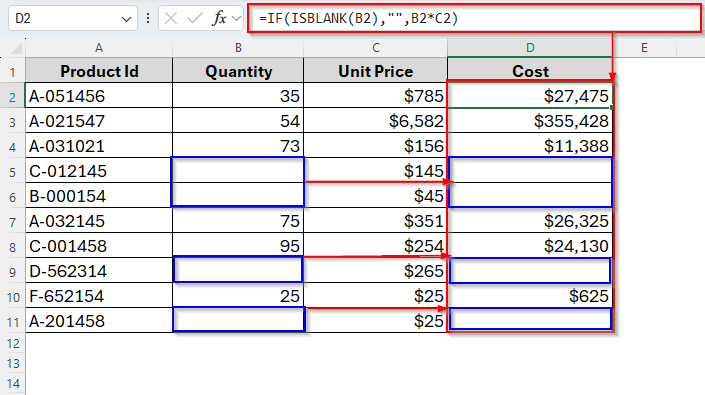
Task: Click quantity cell with value 75
Action: (x=238, y=221)
